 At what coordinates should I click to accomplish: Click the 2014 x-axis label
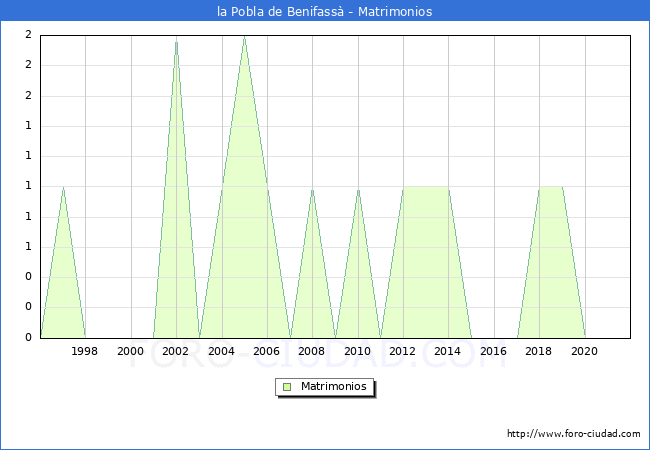(x=448, y=351)
